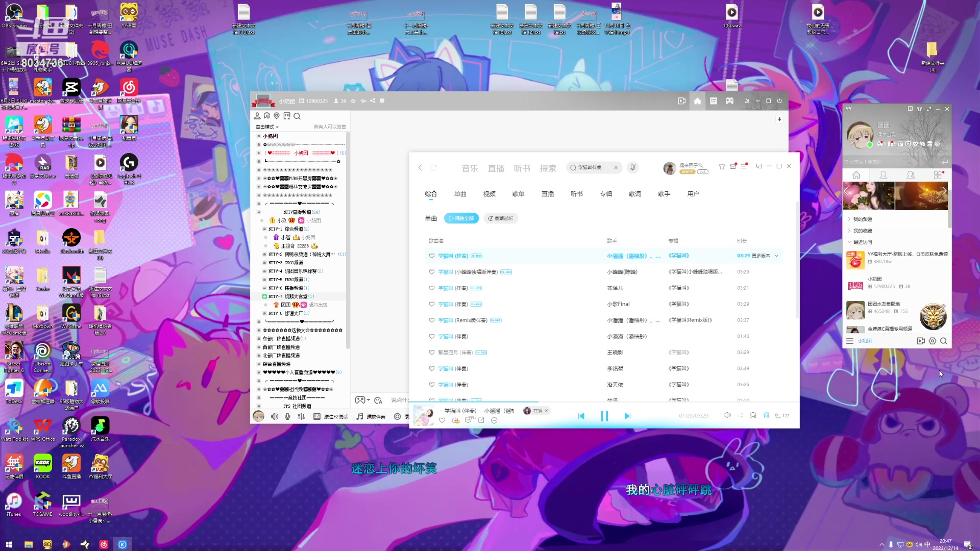This screenshot has height=551, width=980.
Task: Go to home icon in YY channel title bar
Action: 697,101
